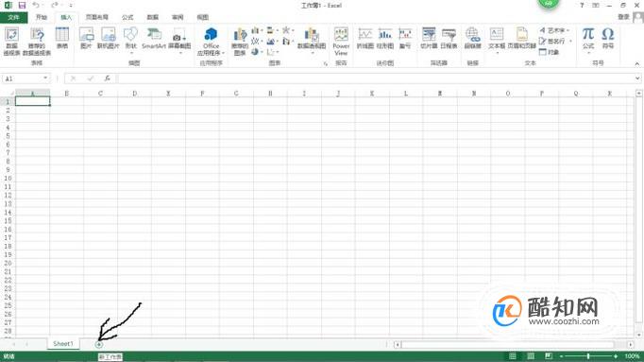Open the green File tab
This screenshot has width=644, height=362.
[13, 17]
